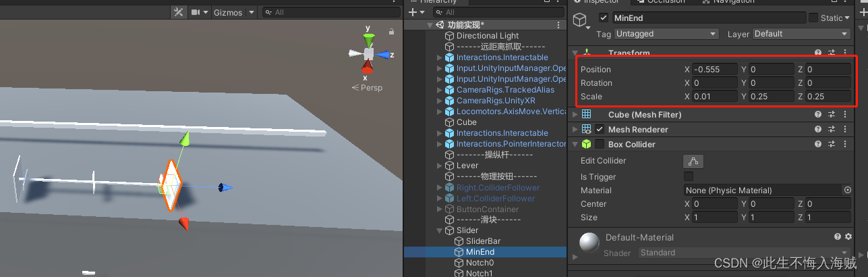Open Box Collider help icon
This screenshot has width=868, height=277.
pos(818,145)
